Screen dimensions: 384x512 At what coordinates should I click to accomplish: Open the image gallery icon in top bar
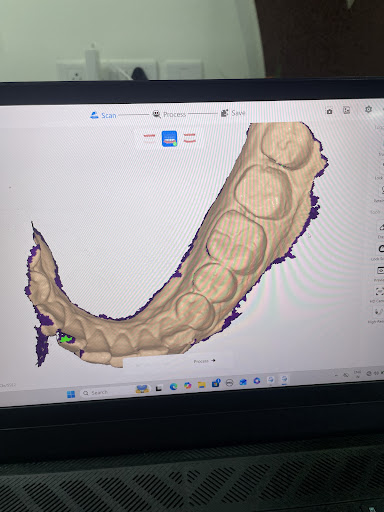[x=347, y=110]
